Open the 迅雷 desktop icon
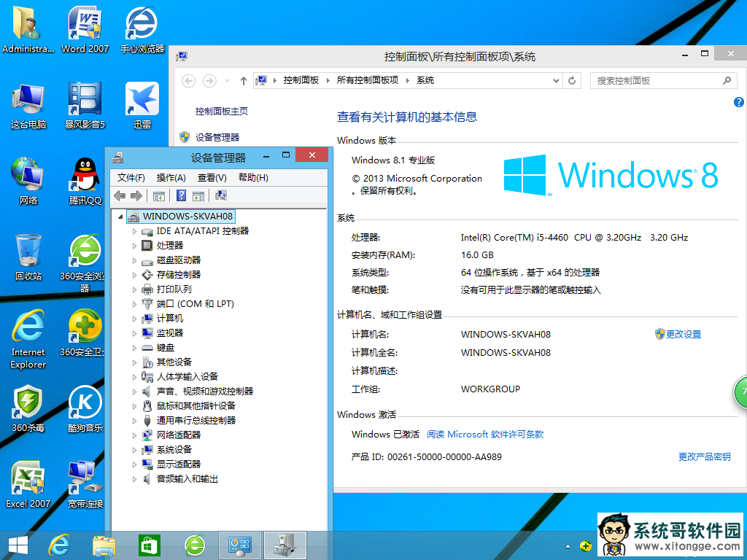 click(x=142, y=106)
